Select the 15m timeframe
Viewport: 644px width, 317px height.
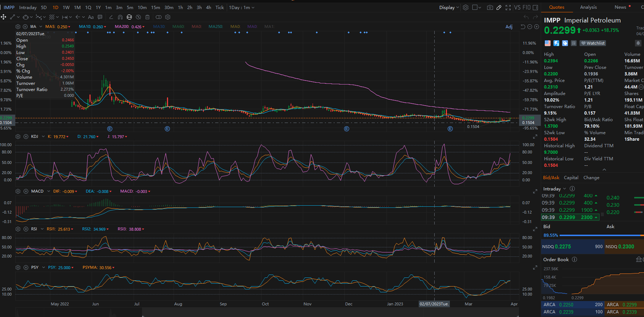(x=155, y=8)
